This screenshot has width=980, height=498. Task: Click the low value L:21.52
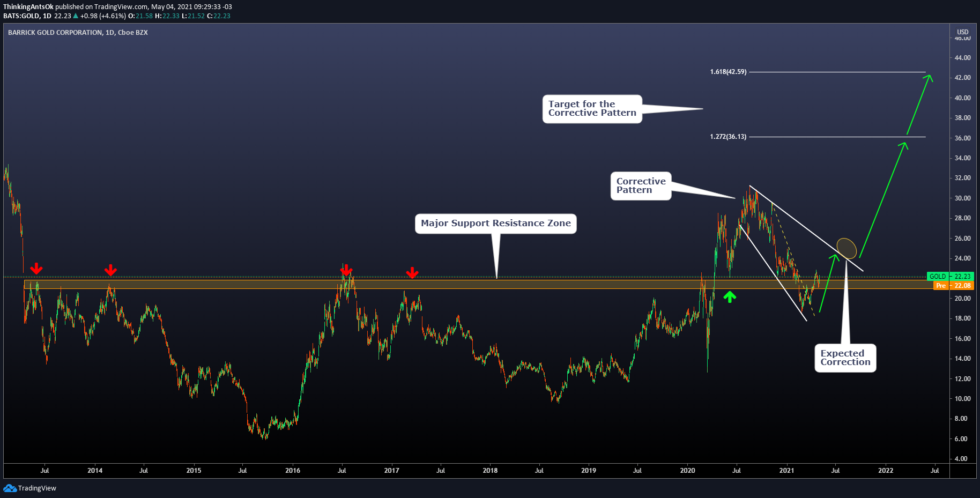pos(194,16)
